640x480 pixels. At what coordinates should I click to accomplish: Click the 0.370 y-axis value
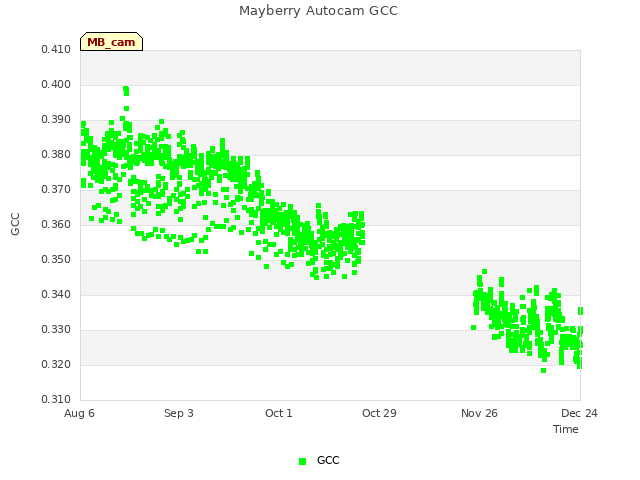pyautogui.click(x=56, y=189)
